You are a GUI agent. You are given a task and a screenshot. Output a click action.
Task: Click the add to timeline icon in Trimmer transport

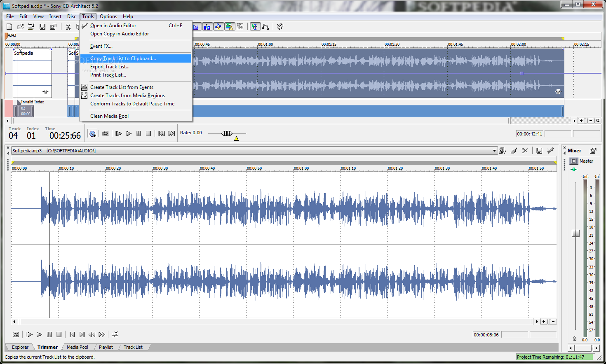coord(115,335)
